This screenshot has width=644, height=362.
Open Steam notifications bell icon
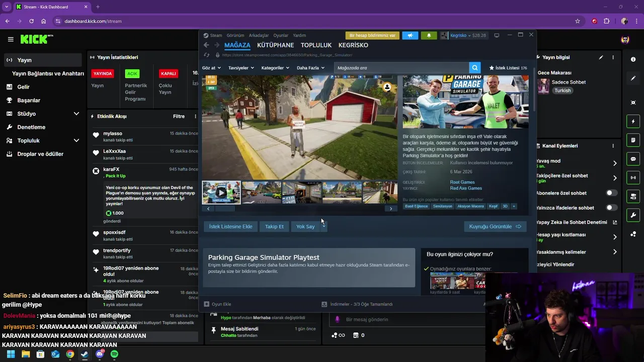(x=429, y=35)
